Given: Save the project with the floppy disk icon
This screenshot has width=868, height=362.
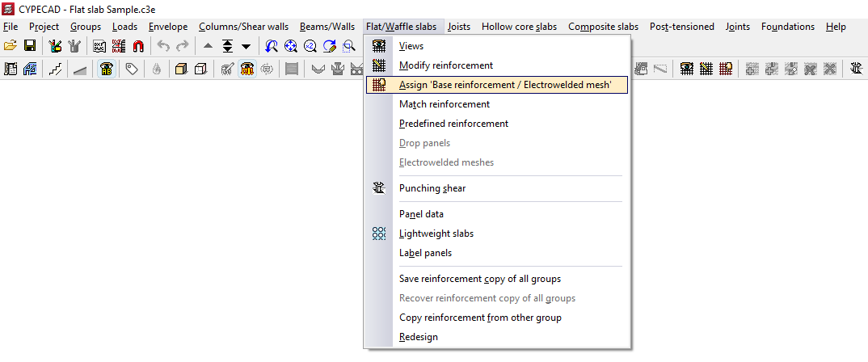Looking at the screenshot, I should (x=30, y=46).
